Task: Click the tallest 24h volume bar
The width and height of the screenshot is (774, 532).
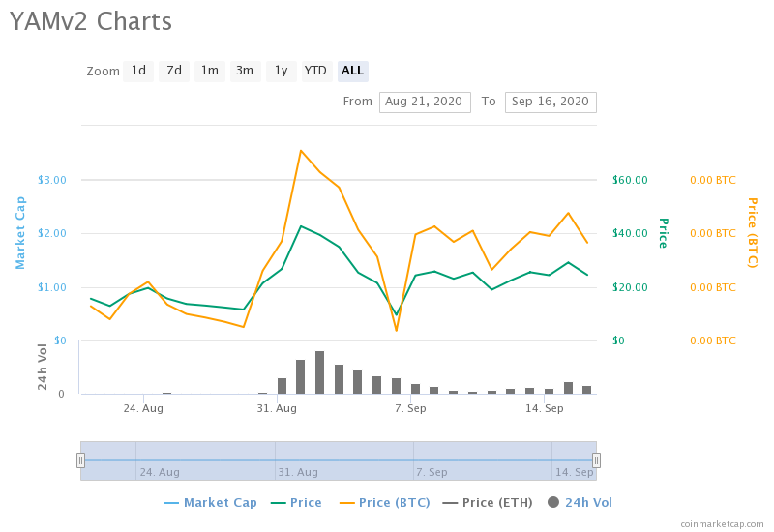Action: pos(320,372)
